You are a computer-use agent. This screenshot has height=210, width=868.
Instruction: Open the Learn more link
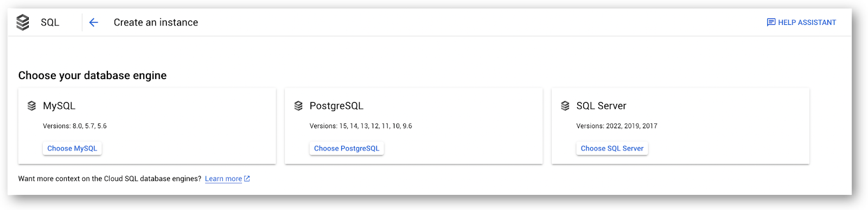click(224, 179)
